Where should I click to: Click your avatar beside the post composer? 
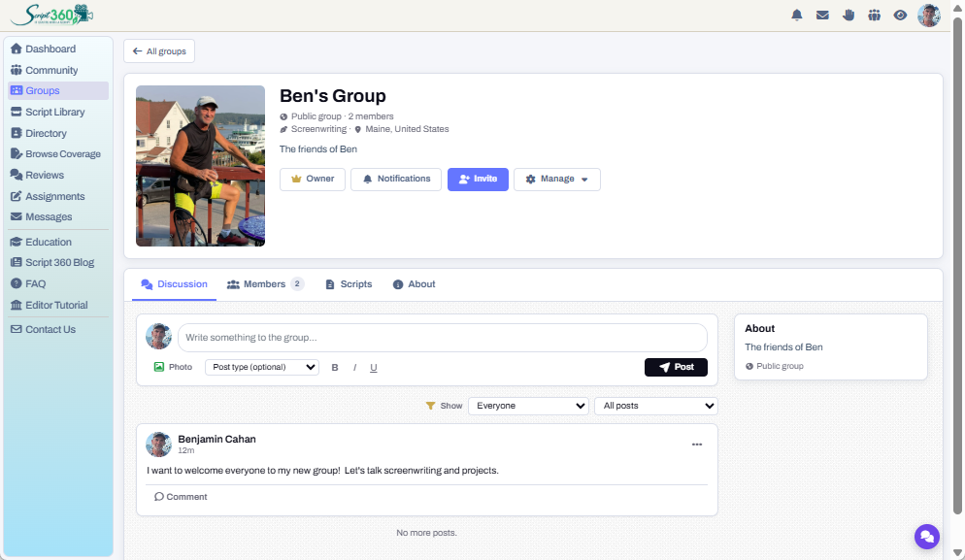[x=158, y=337]
